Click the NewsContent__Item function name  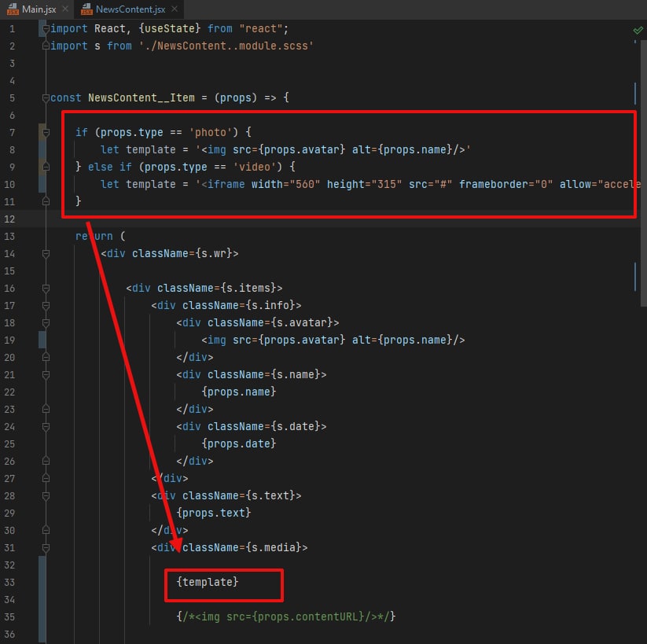(142, 98)
